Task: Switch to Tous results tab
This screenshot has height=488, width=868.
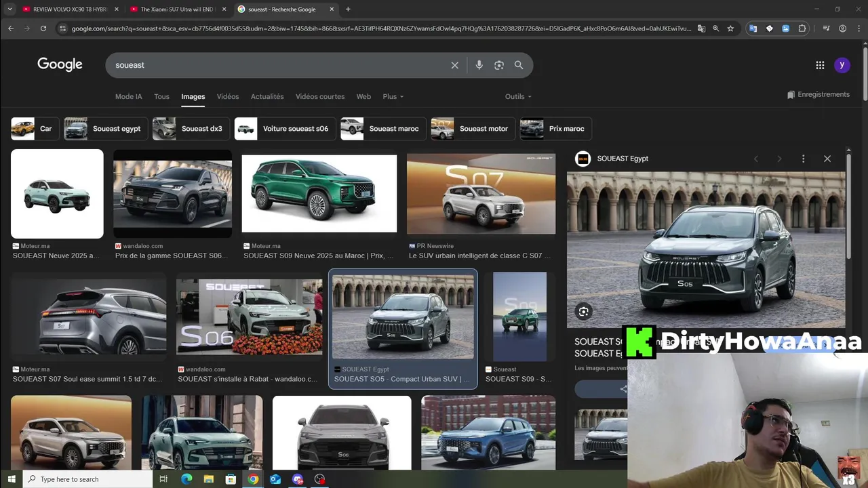Action: tap(161, 96)
